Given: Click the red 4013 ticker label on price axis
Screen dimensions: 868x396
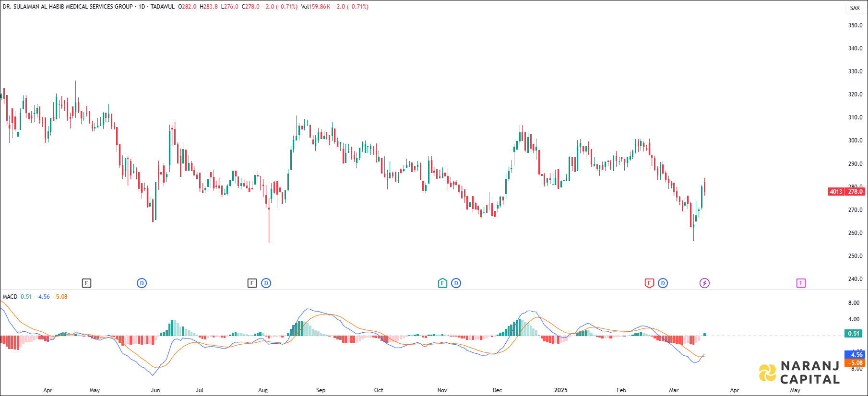Looking at the screenshot, I should point(836,192).
